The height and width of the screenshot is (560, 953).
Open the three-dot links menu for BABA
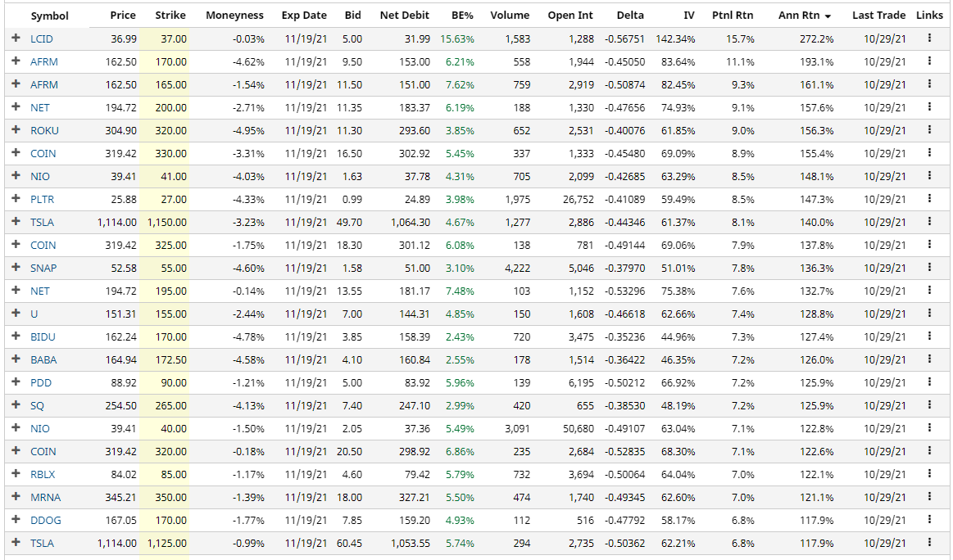[x=929, y=359]
